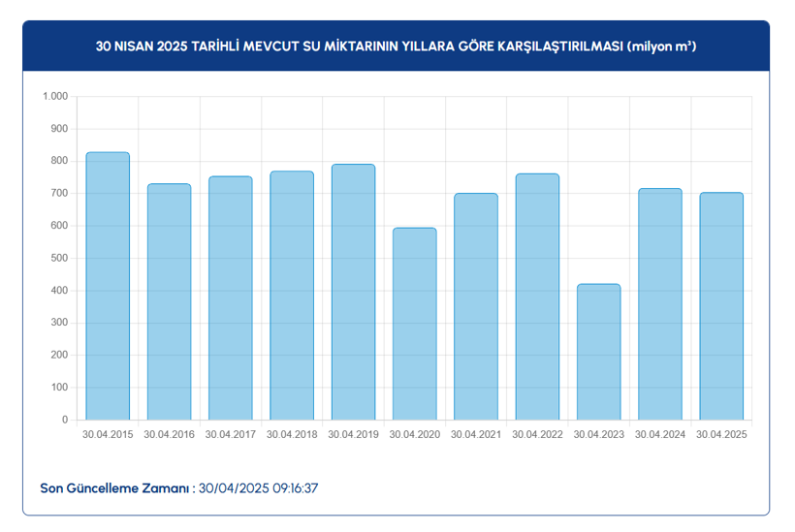Select the bar for 30.04.2022
This screenshot has height=532, width=795.
[537, 297]
